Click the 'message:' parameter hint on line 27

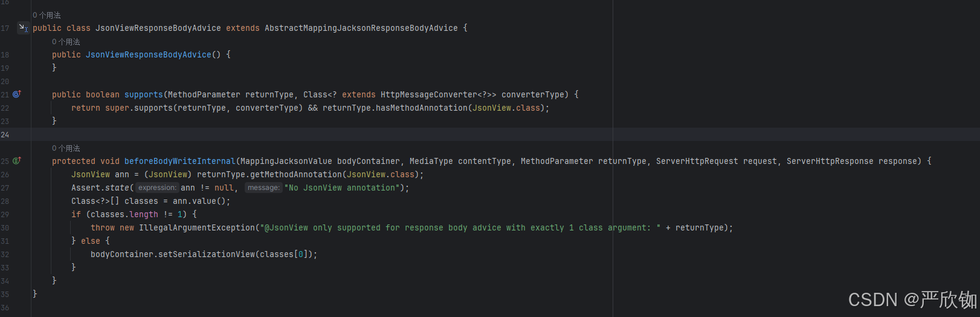pyautogui.click(x=263, y=188)
